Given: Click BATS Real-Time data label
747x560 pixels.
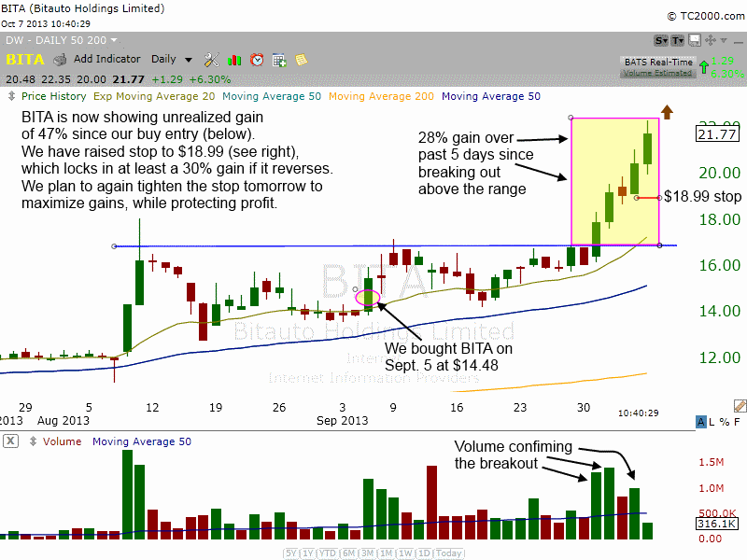Looking at the screenshot, I should 658,62.
